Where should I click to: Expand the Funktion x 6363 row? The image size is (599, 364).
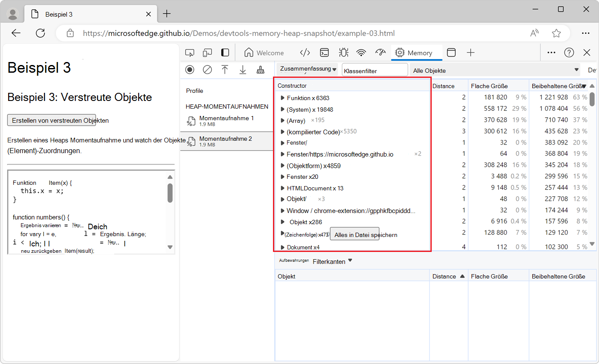click(282, 98)
